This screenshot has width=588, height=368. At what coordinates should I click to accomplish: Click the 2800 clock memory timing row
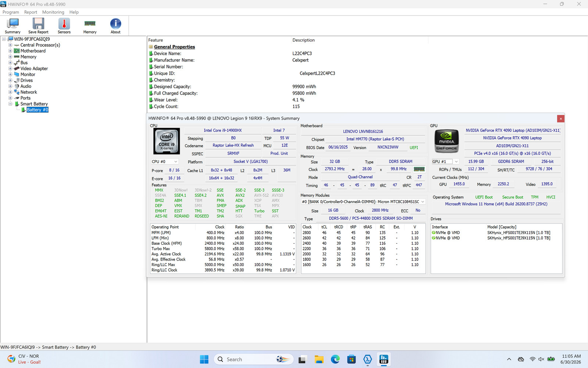pos(363,233)
